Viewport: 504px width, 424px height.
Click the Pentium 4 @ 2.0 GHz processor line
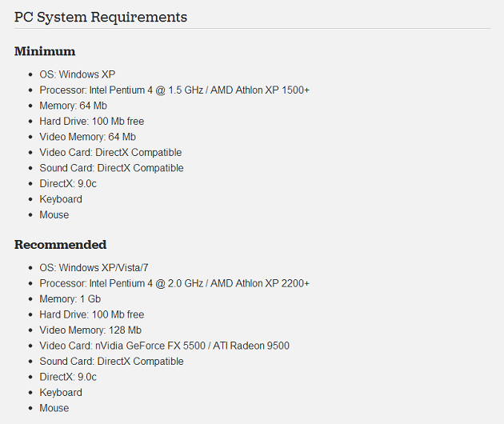tap(174, 283)
